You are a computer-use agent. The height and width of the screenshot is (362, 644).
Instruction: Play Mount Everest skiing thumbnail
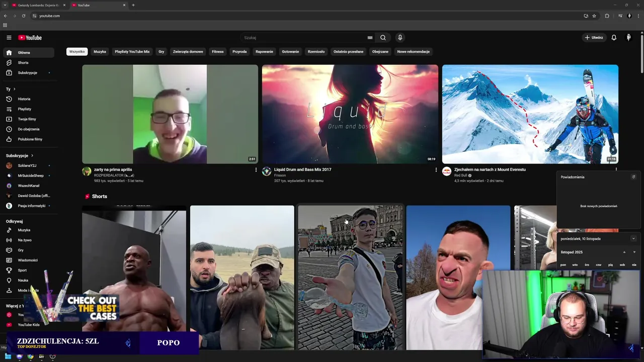coord(530,114)
